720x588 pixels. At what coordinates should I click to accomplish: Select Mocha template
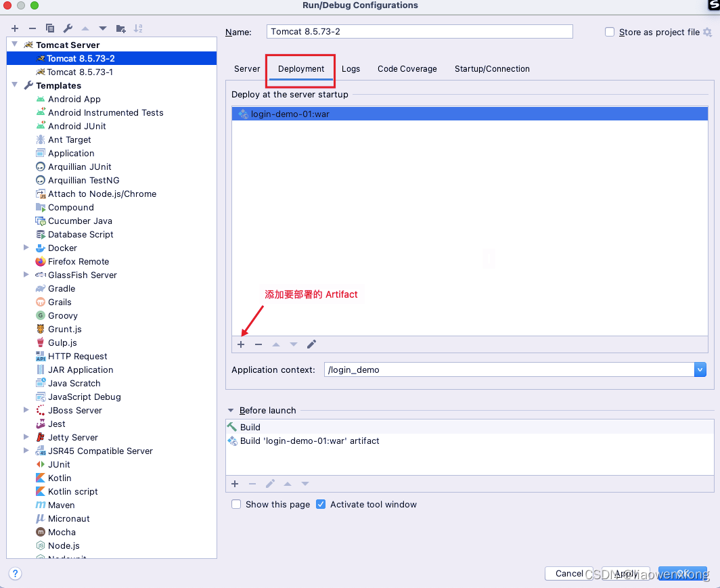coord(56,532)
